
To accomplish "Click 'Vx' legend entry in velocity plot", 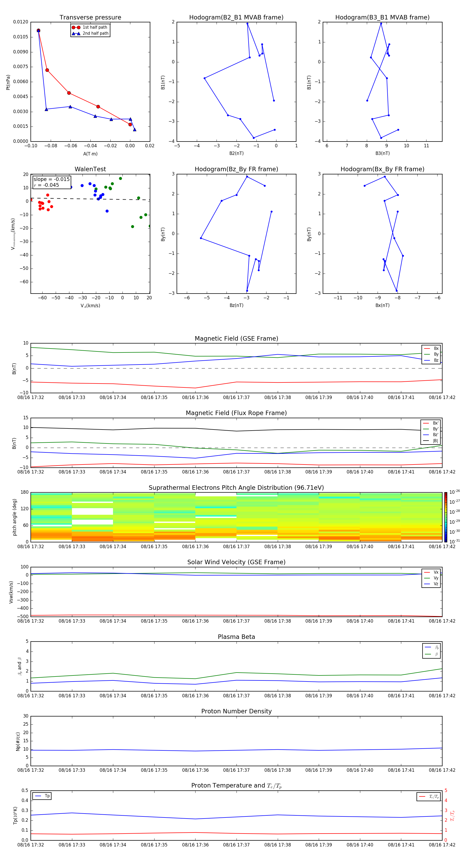I will pos(431,572).
